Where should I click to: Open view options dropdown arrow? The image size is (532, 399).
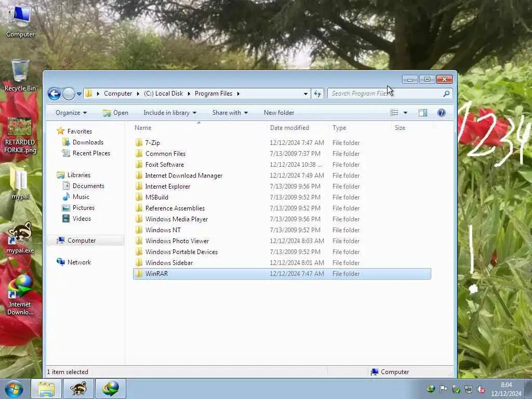pos(405,113)
